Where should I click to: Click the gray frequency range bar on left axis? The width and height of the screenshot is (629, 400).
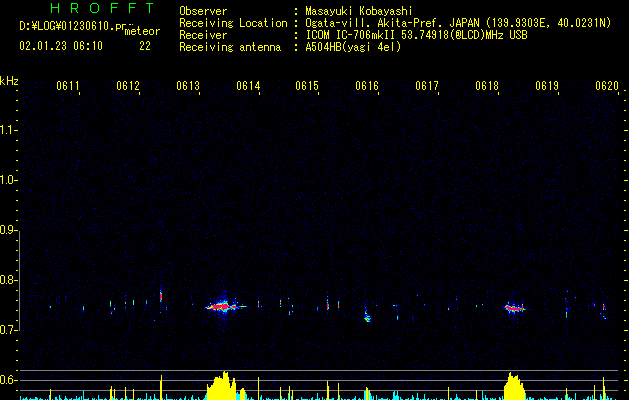(x=20, y=281)
